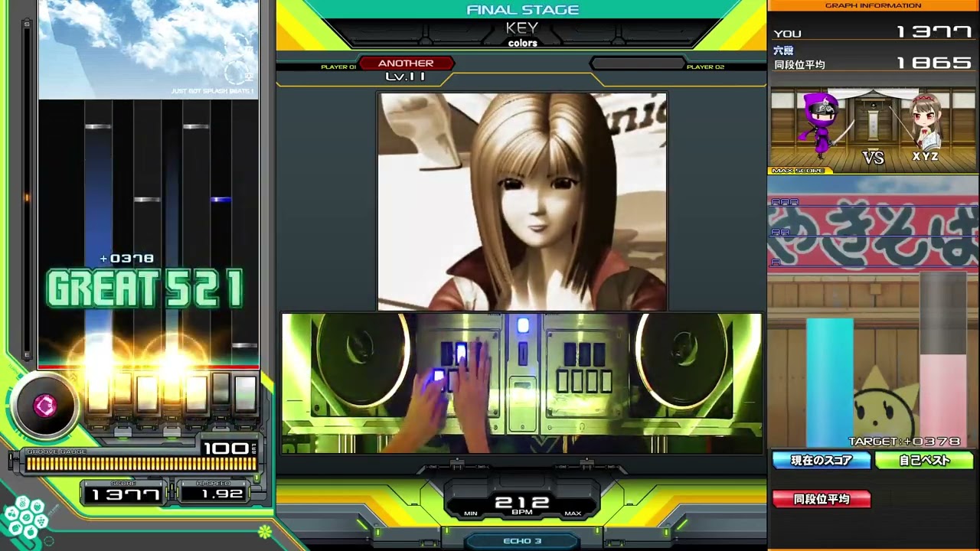
Task: Click the 'YOU' label in graph info
Action: tap(788, 34)
